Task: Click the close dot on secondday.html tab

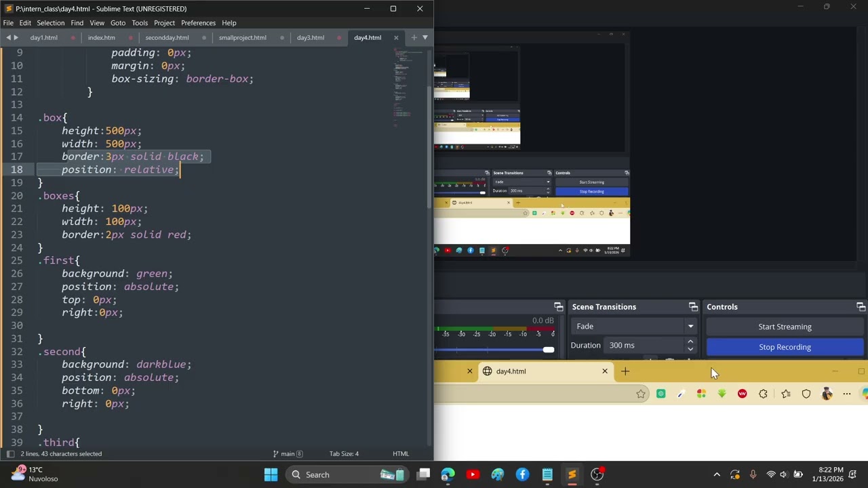Action: pos(204,37)
